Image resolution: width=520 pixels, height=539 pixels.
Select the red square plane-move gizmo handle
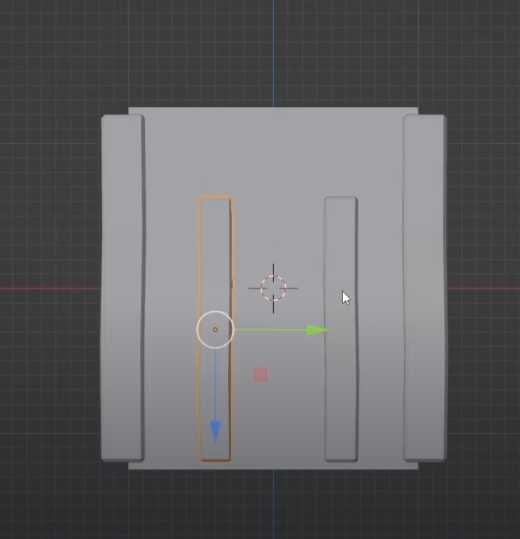pyautogui.click(x=260, y=374)
